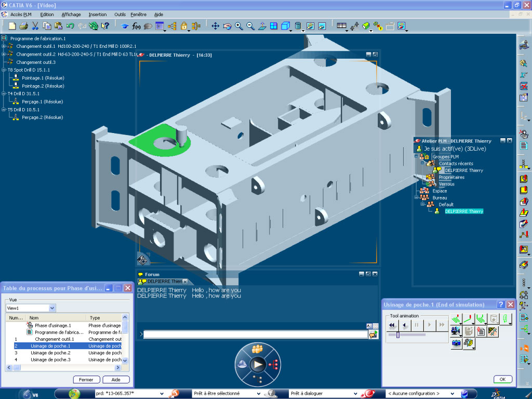Click the send message icon in the Forum
532x399 pixels.
tap(373, 335)
